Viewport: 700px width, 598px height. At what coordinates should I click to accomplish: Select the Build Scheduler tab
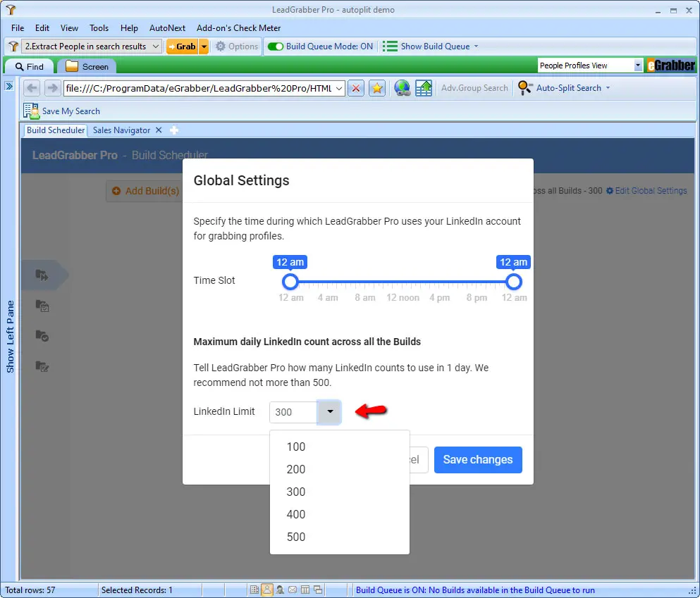coord(56,130)
